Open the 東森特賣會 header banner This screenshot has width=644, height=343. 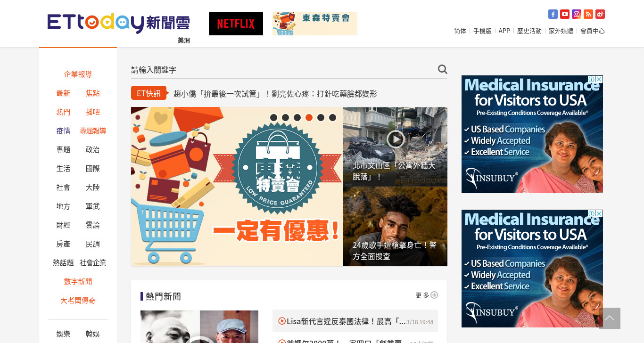(x=315, y=24)
